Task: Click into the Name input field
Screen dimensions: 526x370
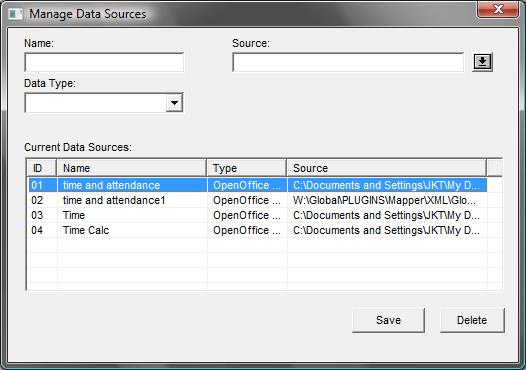Action: 104,62
